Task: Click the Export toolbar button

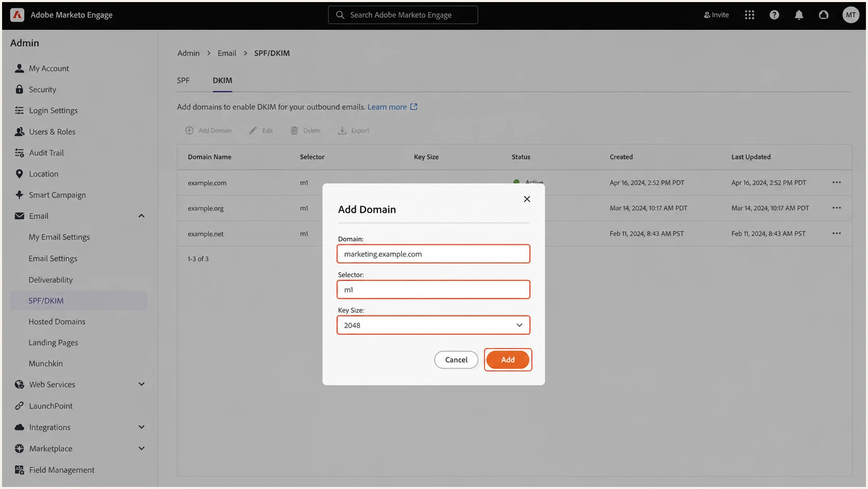Action: [x=354, y=131]
